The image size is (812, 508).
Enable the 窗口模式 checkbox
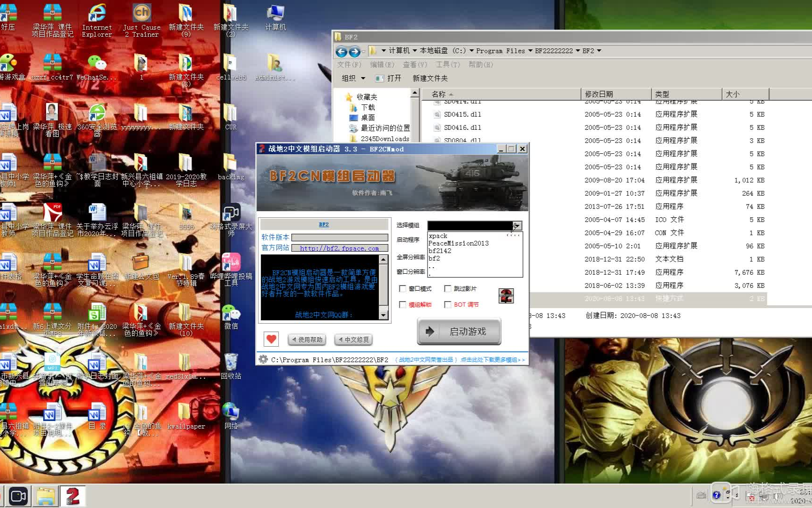402,288
